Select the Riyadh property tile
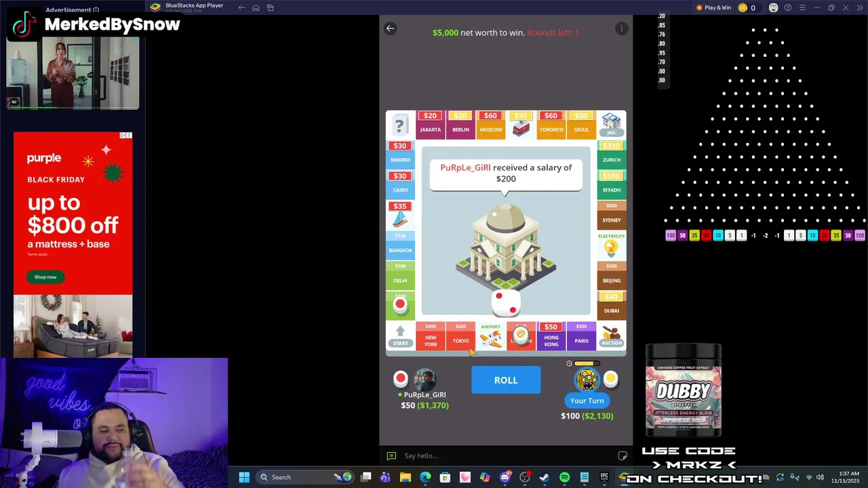Image resolution: width=868 pixels, height=488 pixels. click(611, 185)
